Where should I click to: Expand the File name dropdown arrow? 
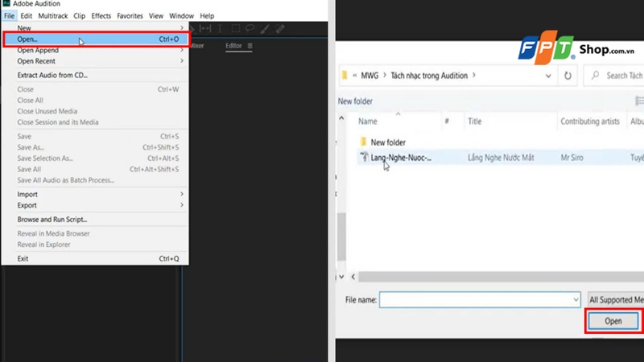[576, 299]
